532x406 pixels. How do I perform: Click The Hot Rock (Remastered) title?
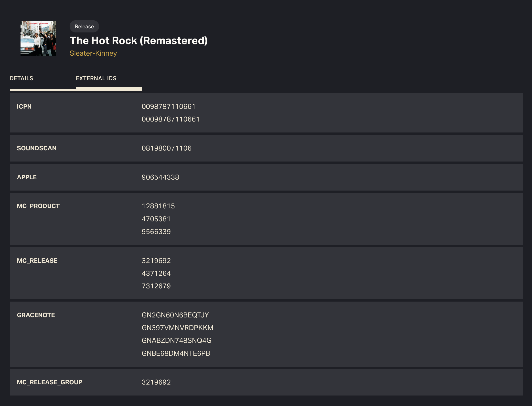(x=139, y=41)
